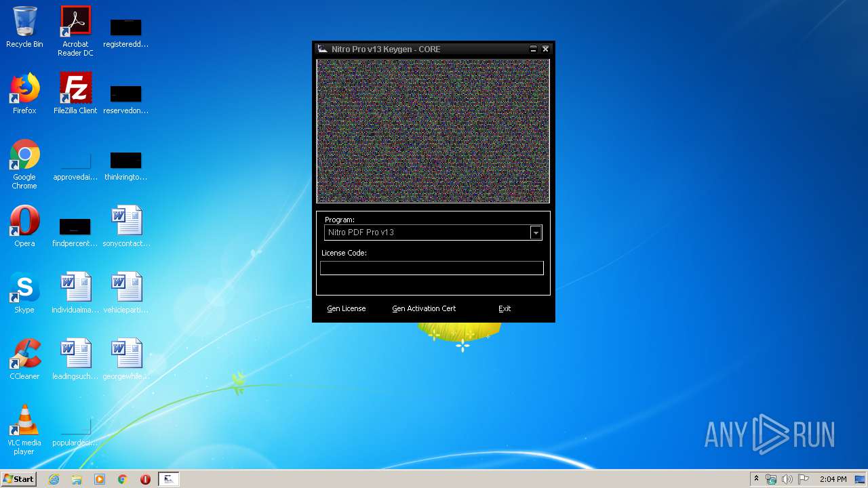
Task: Open Windows Explorer from taskbar
Action: [x=77, y=479]
